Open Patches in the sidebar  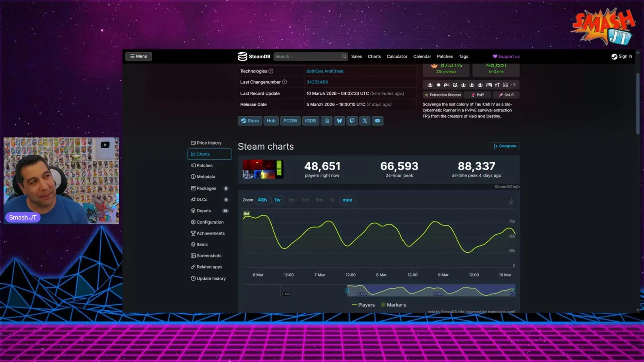click(209, 165)
